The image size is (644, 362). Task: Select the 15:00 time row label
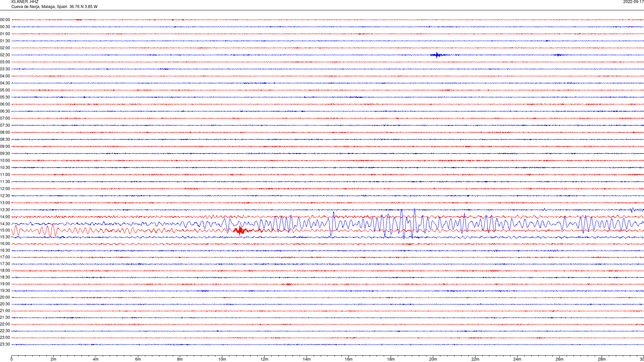5,230
